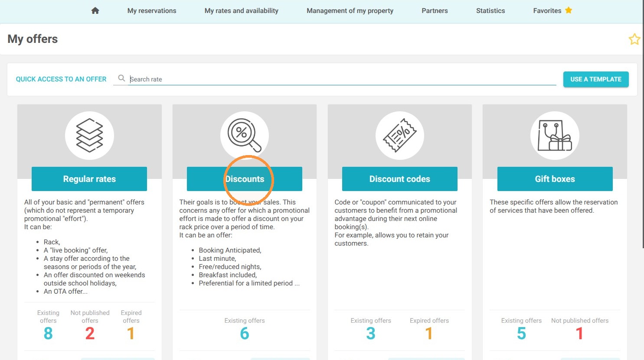
Task: Click the Regular rates stacked layers icon
Action: pyautogui.click(x=89, y=136)
